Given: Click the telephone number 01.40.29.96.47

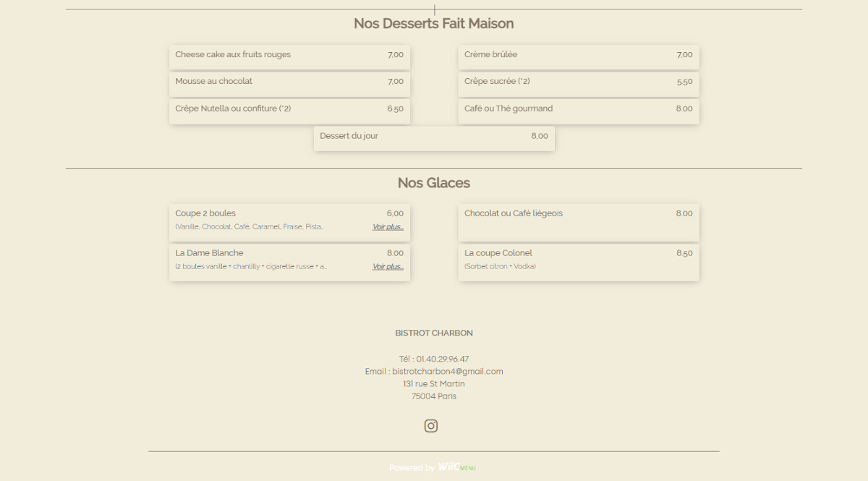Looking at the screenshot, I should pos(442,359).
